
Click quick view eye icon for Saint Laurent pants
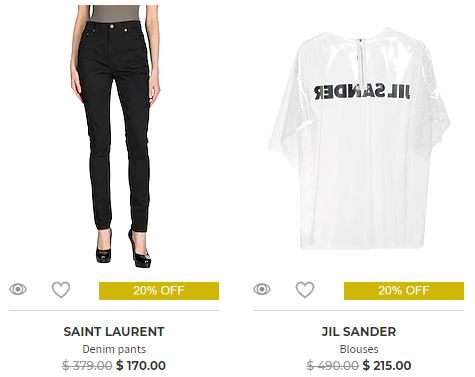pos(18,289)
